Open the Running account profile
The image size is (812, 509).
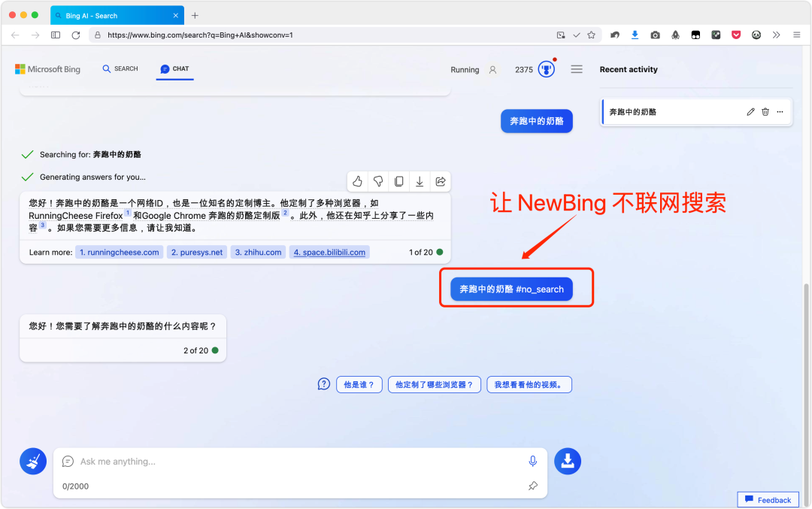click(474, 69)
